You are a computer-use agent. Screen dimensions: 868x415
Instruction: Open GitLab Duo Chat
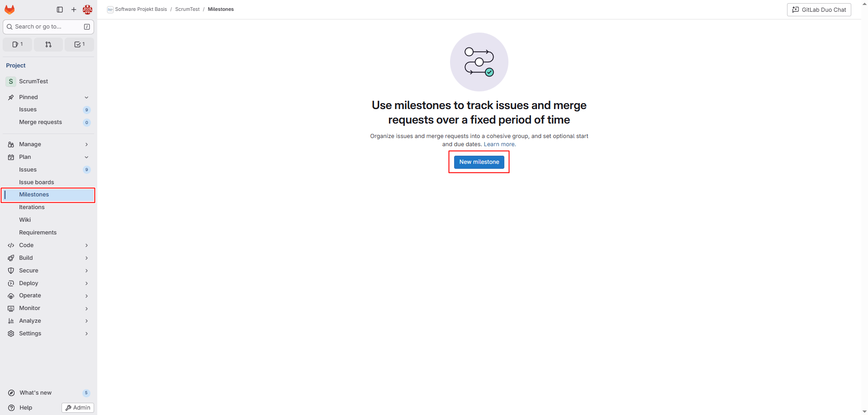(x=819, y=10)
